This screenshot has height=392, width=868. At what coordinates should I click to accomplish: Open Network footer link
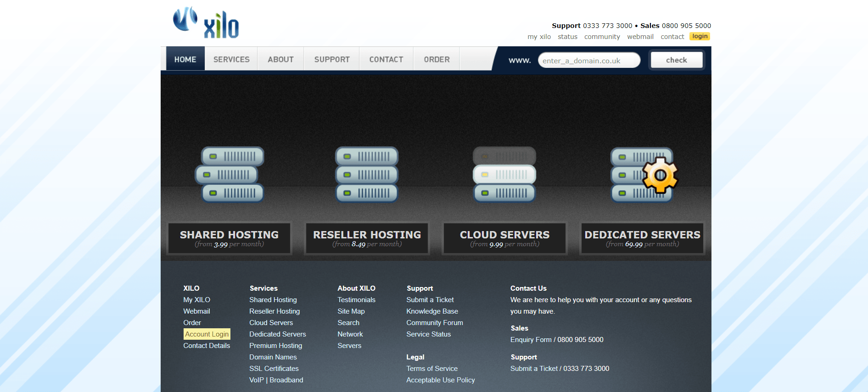[x=350, y=334]
